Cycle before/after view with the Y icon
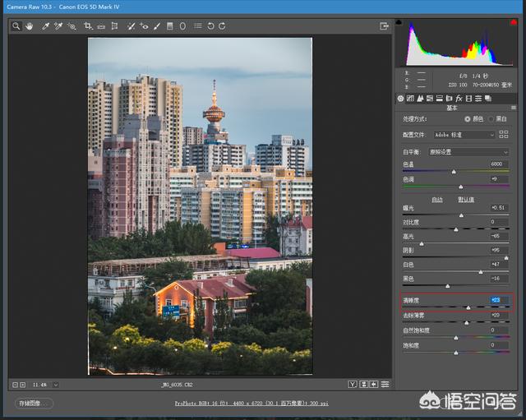 click(353, 385)
